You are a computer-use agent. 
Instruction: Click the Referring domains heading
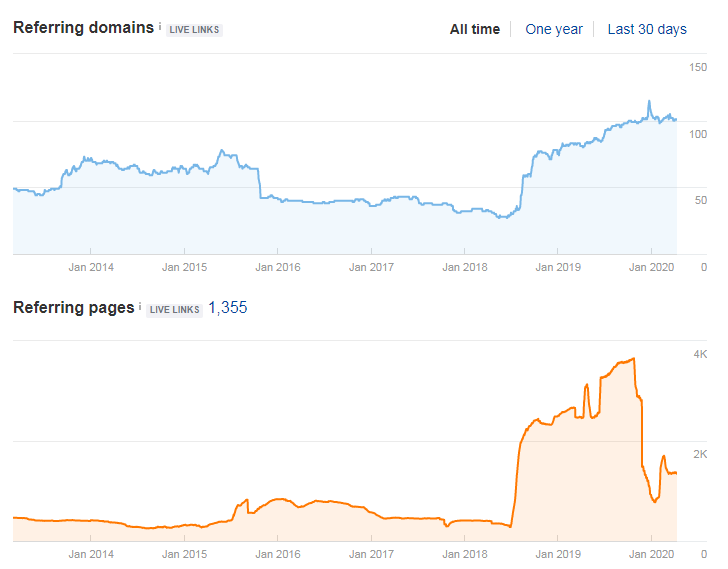pyautogui.click(x=84, y=27)
